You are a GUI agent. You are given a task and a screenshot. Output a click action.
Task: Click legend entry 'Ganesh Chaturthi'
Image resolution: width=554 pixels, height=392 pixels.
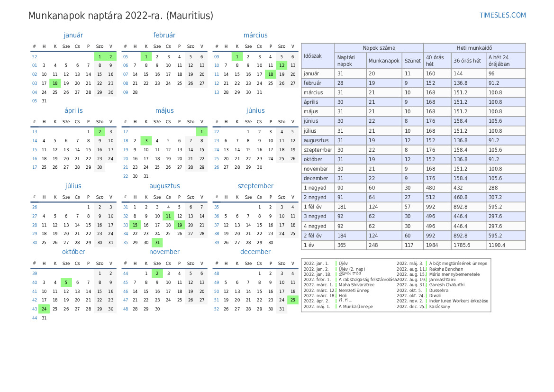point(446,285)
